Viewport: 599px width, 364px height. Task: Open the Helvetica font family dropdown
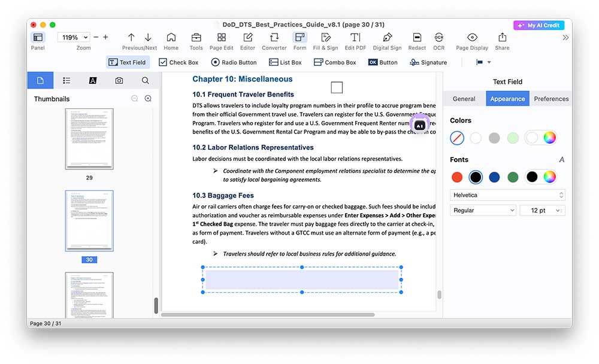507,195
